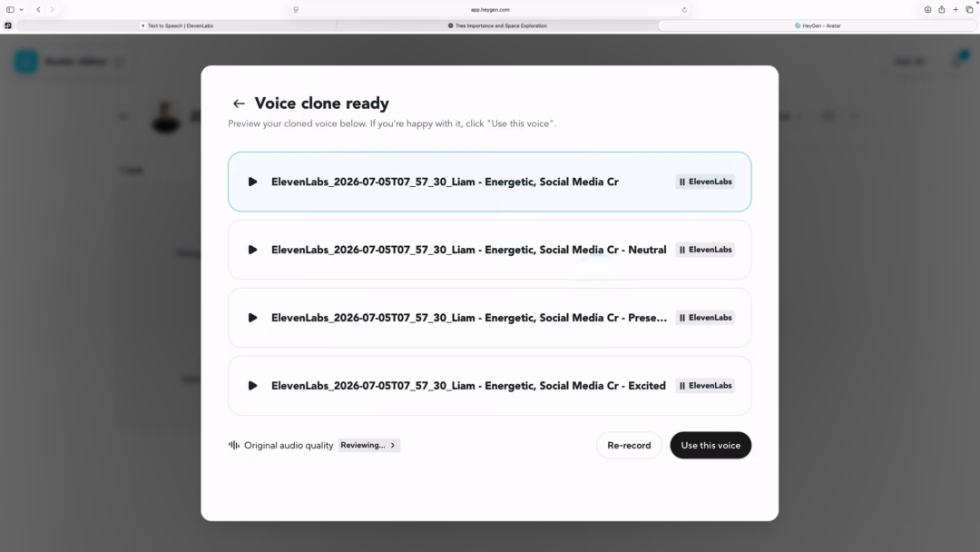Show tab overview icon
The image size is (980, 552).
click(x=969, y=9)
